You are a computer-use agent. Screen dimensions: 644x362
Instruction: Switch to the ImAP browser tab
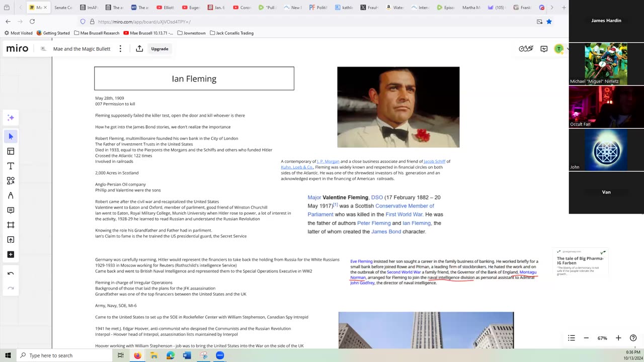89,8
